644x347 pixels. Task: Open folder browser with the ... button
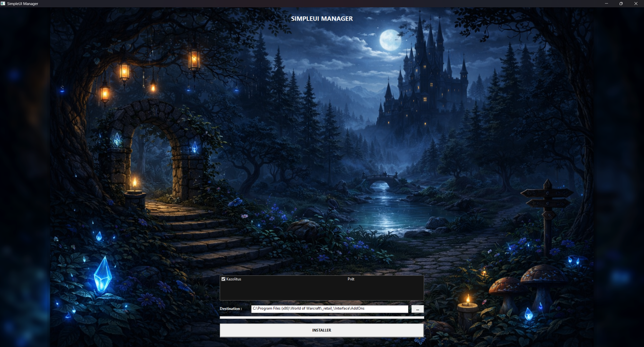click(x=417, y=309)
